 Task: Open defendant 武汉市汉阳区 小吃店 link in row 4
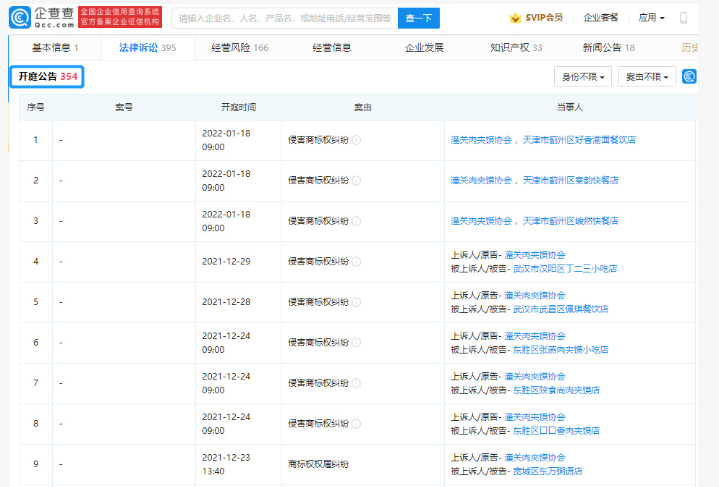565,269
